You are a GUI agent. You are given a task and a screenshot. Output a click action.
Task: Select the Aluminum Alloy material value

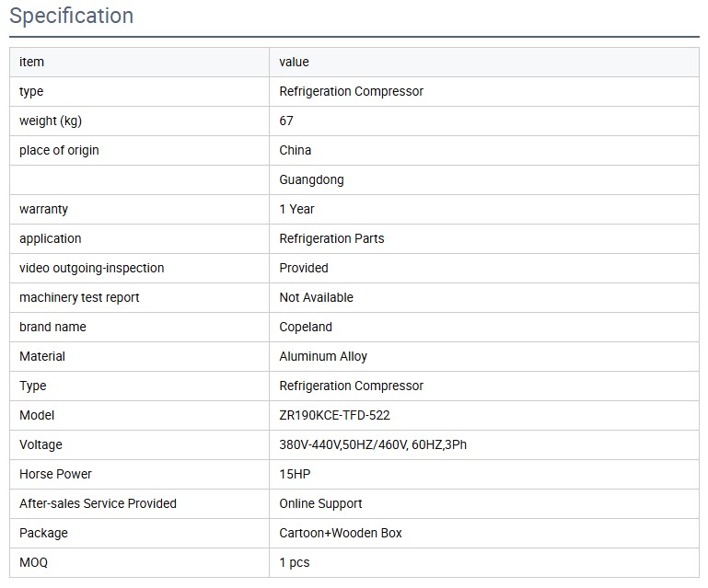click(323, 356)
